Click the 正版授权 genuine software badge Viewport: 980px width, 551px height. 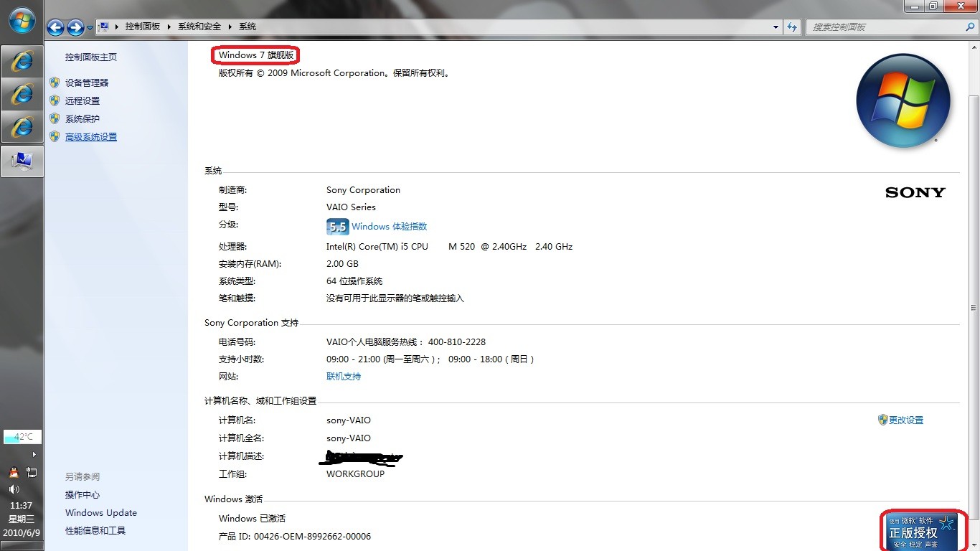click(x=923, y=532)
